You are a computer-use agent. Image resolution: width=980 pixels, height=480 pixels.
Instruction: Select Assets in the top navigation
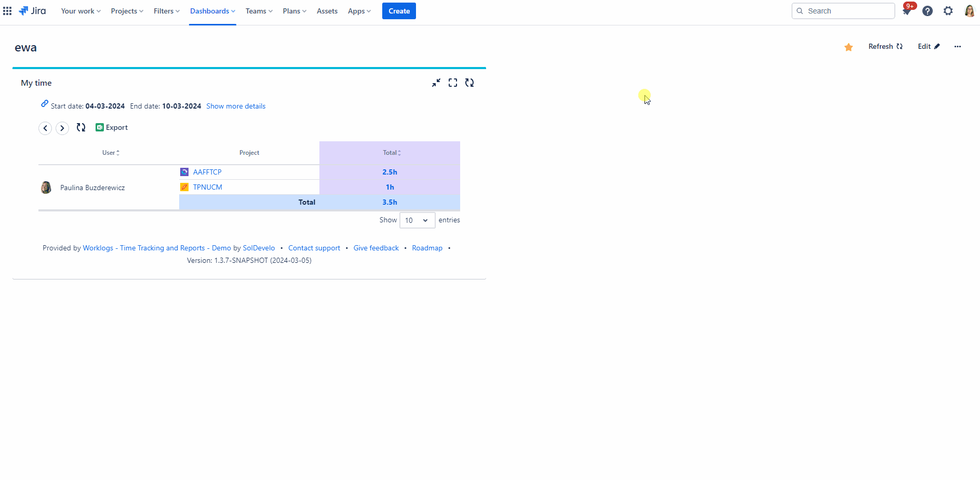tap(327, 10)
